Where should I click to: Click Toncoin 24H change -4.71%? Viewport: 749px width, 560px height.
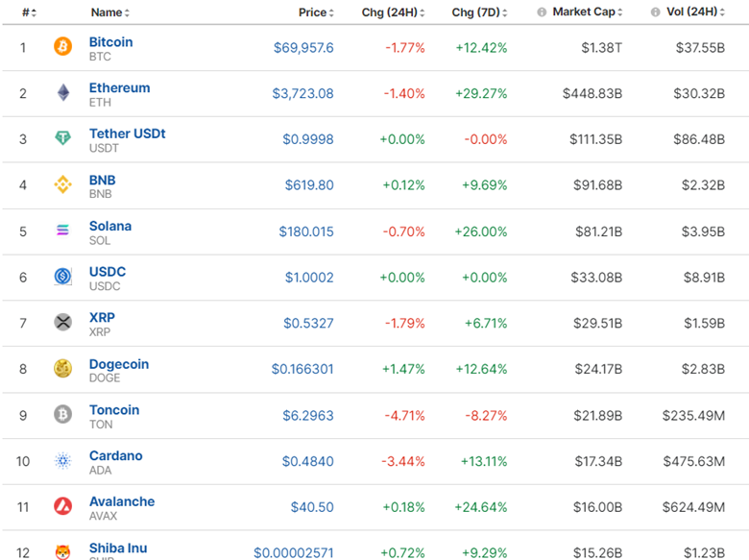tap(404, 416)
